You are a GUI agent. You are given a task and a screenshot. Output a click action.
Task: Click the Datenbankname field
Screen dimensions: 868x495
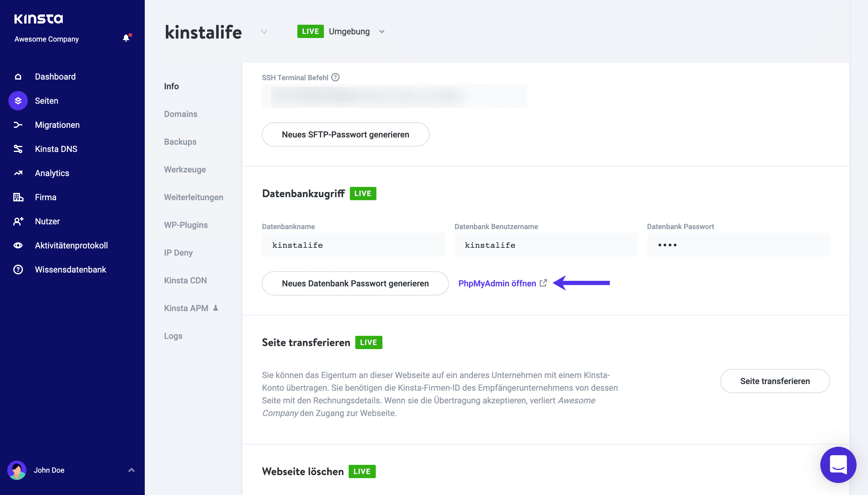click(x=353, y=245)
